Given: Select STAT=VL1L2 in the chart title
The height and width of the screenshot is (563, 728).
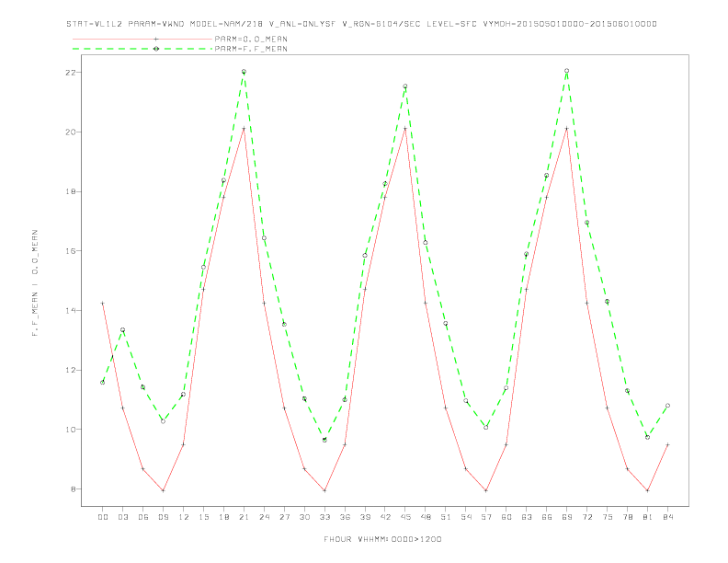Looking at the screenshot, I should [95, 24].
